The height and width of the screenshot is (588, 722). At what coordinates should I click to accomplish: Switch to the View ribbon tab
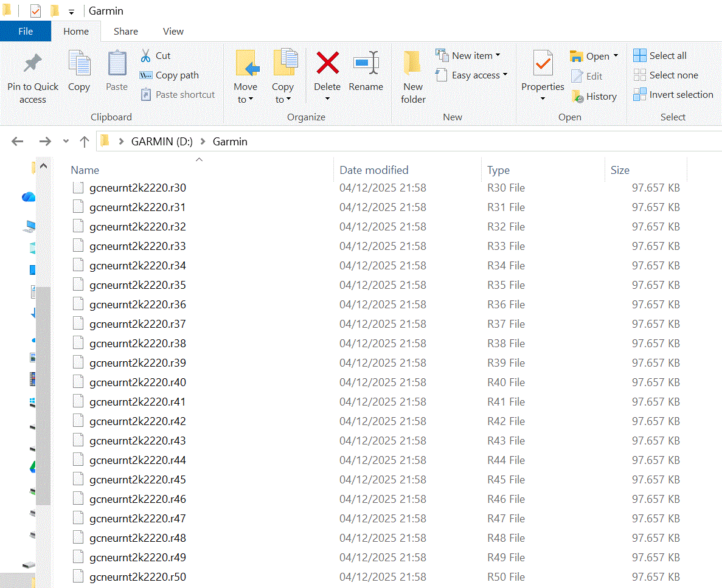click(x=173, y=32)
